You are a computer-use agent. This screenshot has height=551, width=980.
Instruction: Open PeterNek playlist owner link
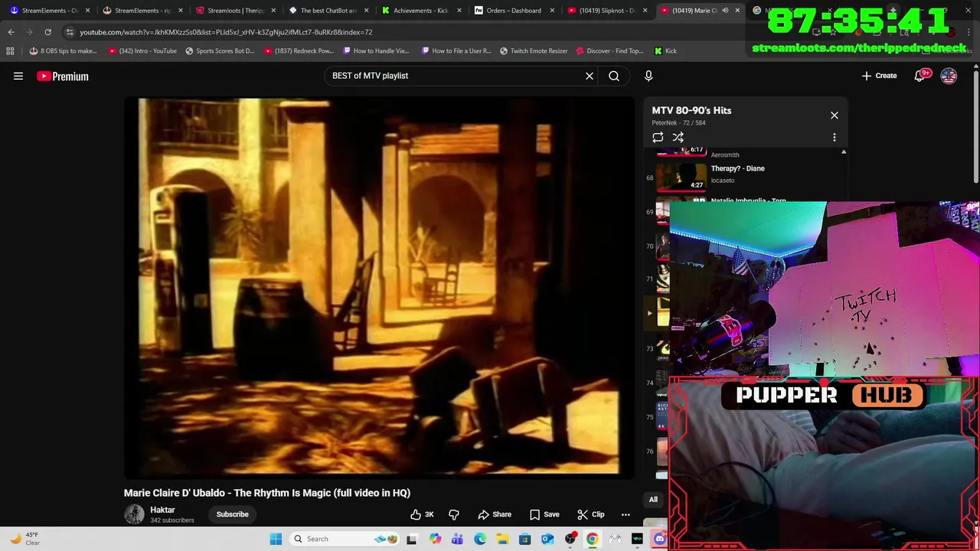point(664,122)
